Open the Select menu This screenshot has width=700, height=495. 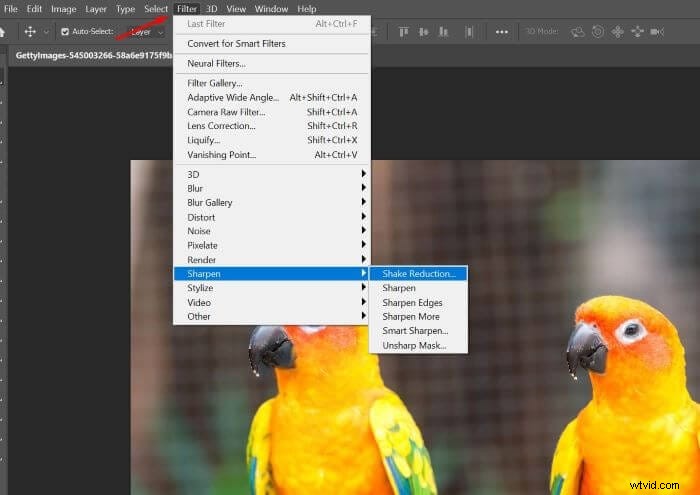[x=156, y=8]
